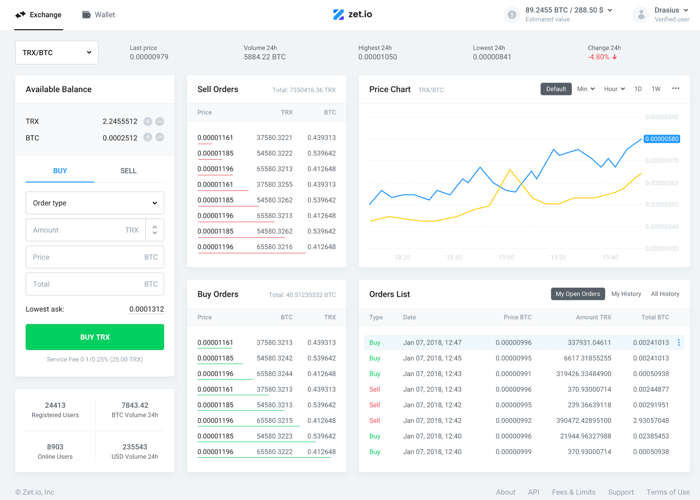Open the Price Chart three-dot options menu
This screenshot has width=700, height=500.
[675, 88]
